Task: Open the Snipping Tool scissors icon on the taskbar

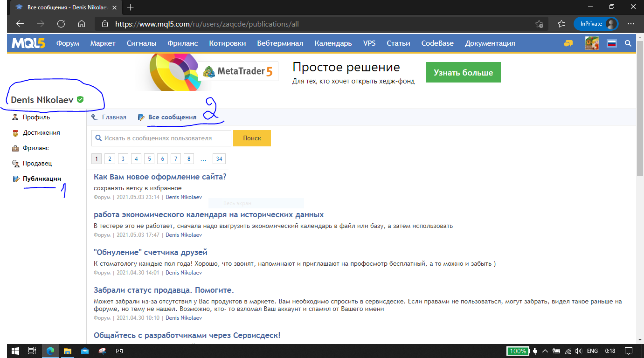Action: click(102, 351)
